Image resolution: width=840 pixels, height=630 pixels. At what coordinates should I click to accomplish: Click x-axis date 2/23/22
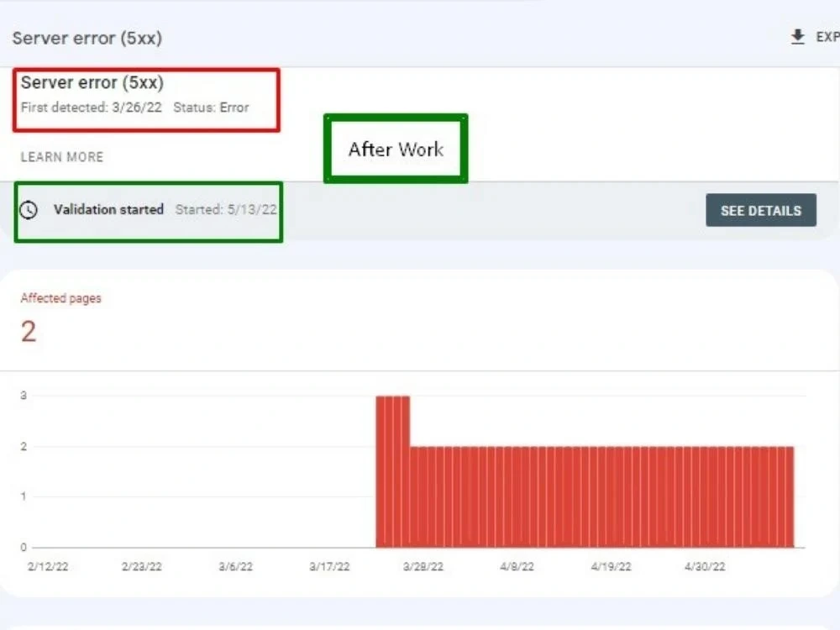tap(141, 566)
